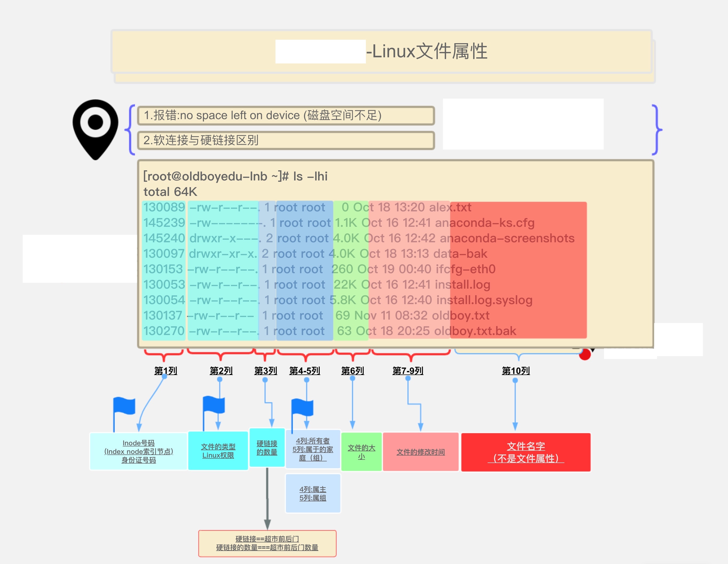Click the underlined Inode号码 link text
728x564 pixels.
[138, 443]
